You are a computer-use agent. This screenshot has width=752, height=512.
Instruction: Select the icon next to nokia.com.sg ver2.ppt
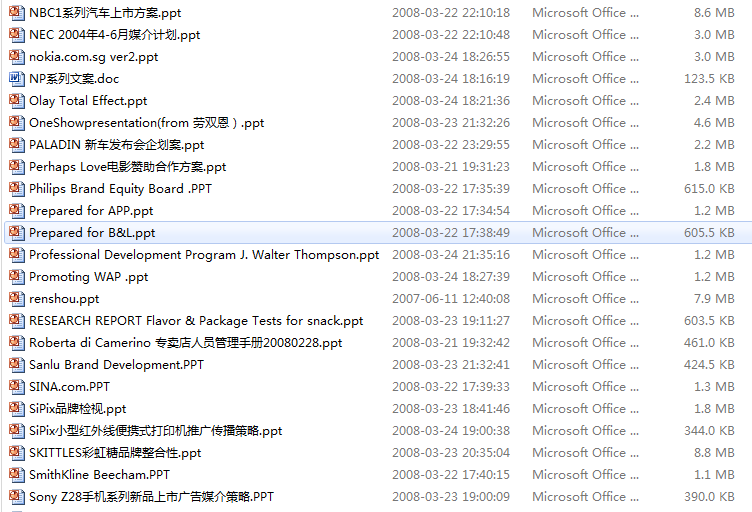(17, 57)
